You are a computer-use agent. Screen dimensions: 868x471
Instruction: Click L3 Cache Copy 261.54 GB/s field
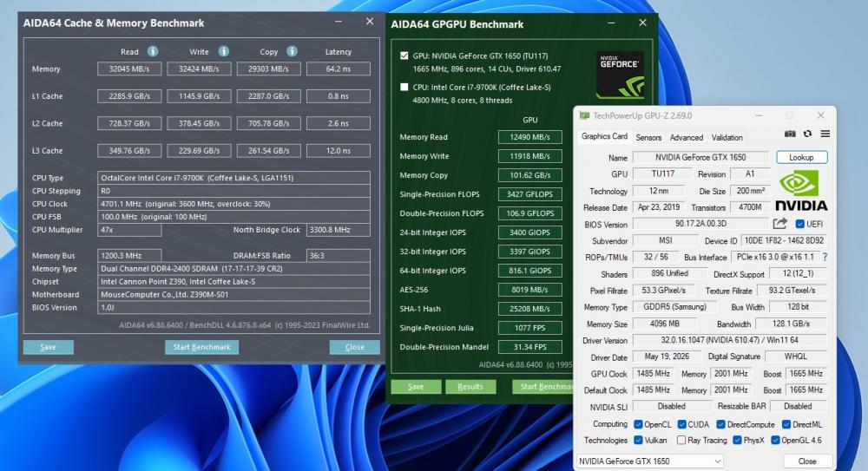pos(268,151)
